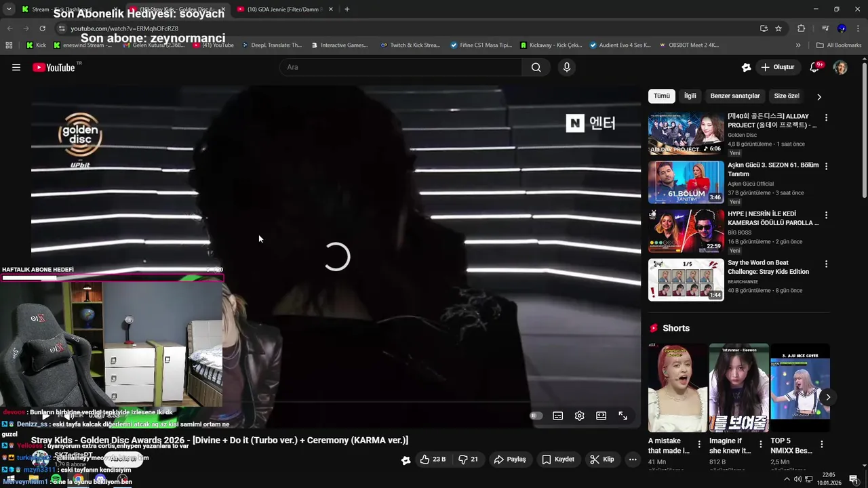Viewport: 868px width, 488px height.
Task: Open options for 'A mistake that made' Short
Action: (700, 445)
